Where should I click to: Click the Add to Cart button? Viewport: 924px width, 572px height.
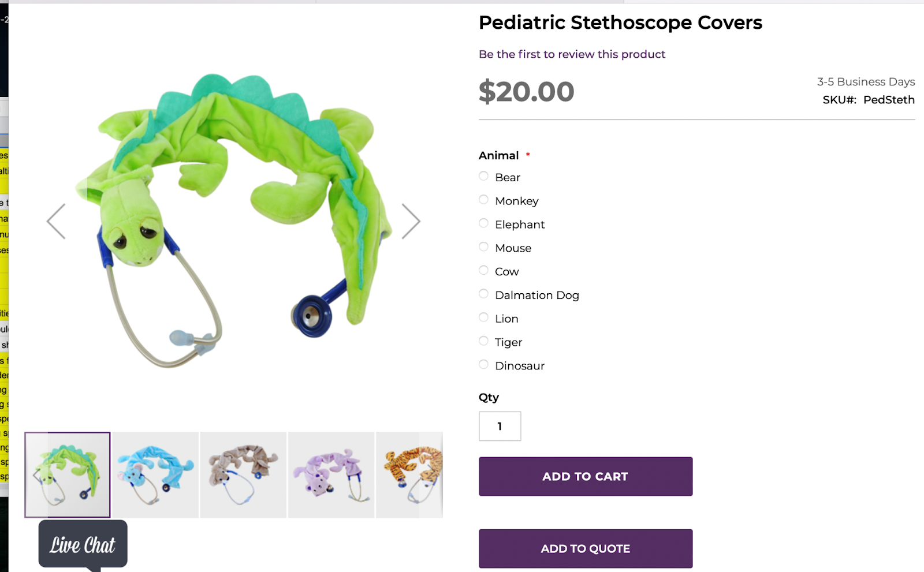point(585,476)
